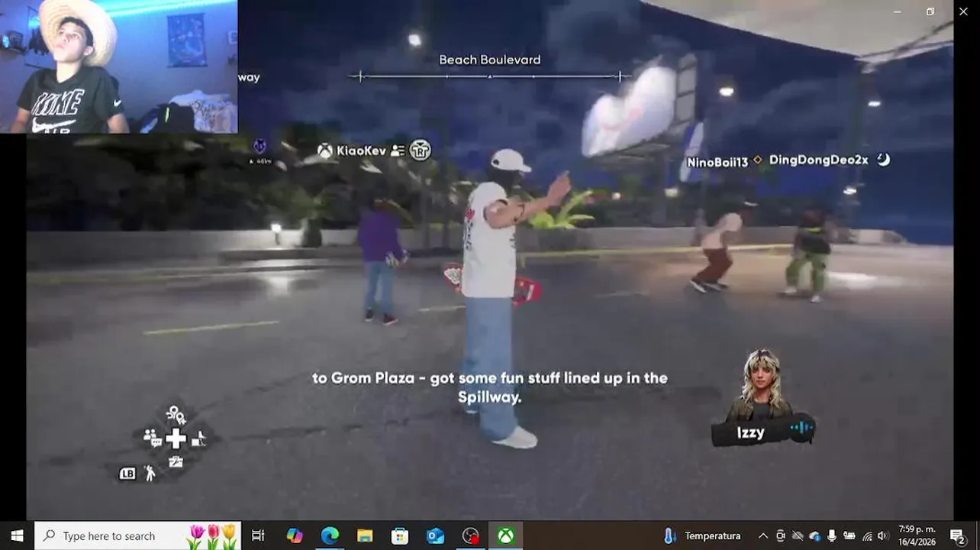Open the volume speaker tray icon
This screenshot has width=980, height=550.
[x=883, y=535]
